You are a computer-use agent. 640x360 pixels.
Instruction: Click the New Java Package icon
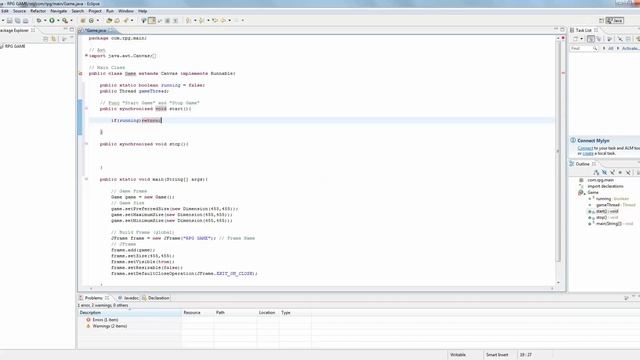pos(82,20)
